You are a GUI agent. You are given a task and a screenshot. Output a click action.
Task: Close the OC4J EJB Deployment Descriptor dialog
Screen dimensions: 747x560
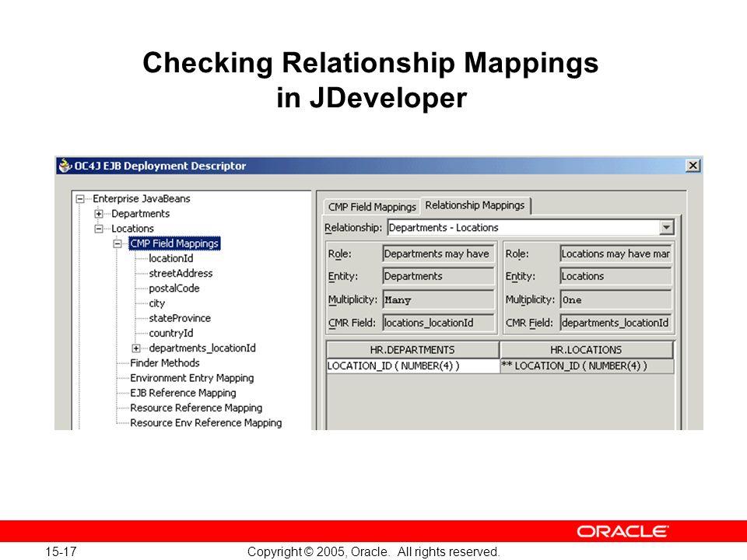coord(693,166)
